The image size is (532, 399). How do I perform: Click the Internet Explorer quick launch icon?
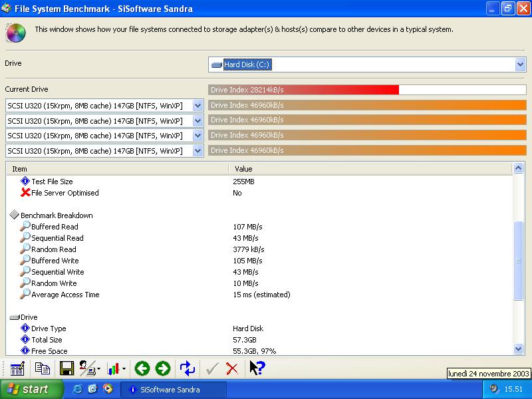[x=77, y=389]
